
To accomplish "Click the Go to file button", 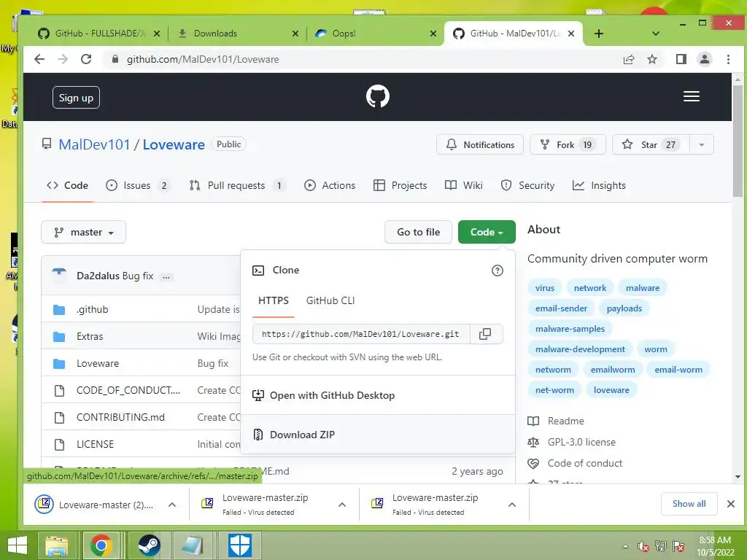I will [x=418, y=232].
